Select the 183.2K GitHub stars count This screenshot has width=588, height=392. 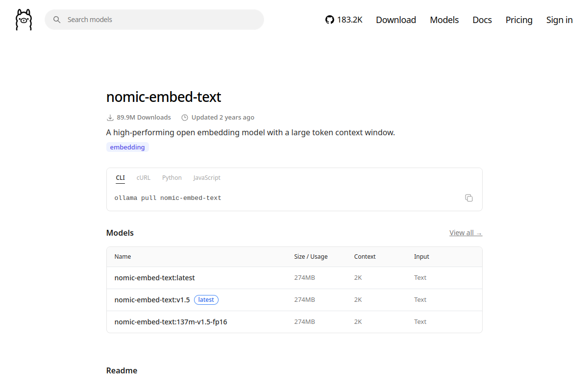(350, 20)
